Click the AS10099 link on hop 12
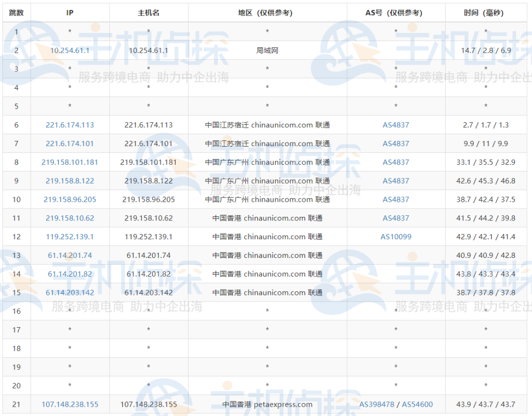This screenshot has width=532, height=416. [x=395, y=237]
